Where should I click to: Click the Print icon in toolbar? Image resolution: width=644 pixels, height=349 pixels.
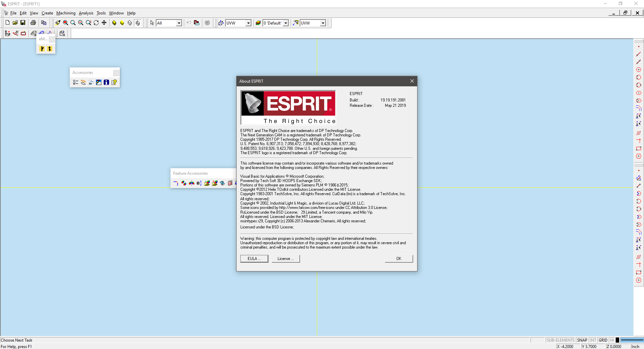coord(33,23)
